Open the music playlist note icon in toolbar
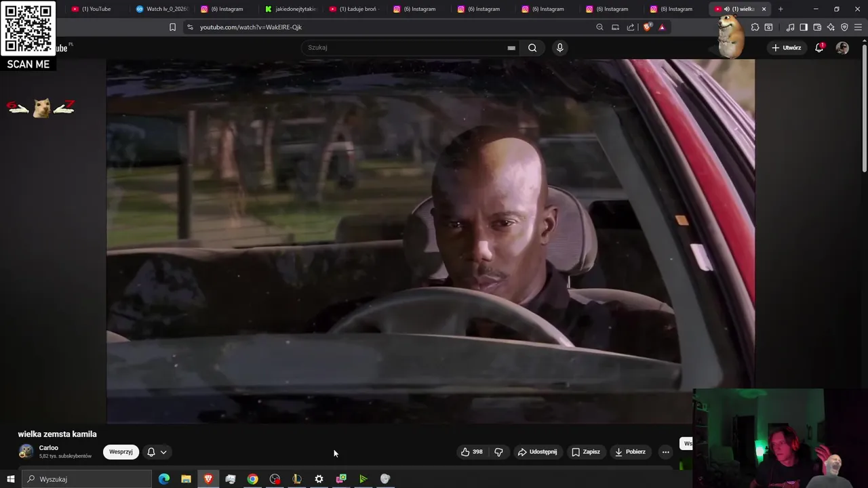868x488 pixels. 790,27
